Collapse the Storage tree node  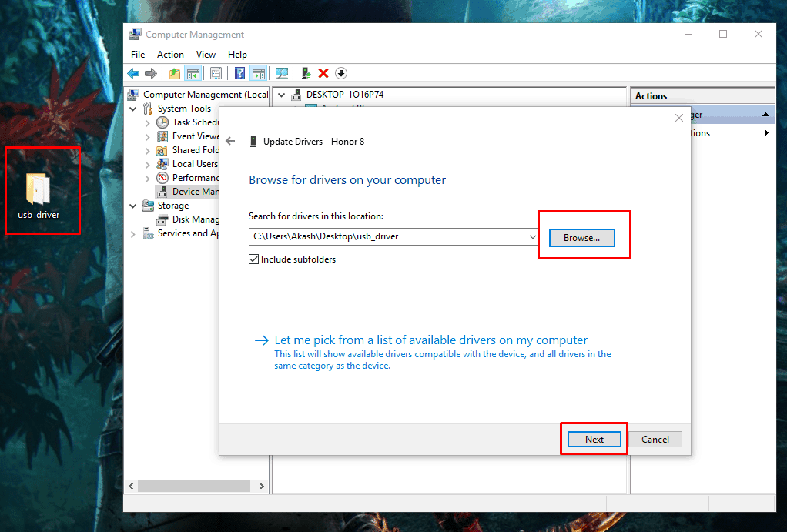point(134,206)
